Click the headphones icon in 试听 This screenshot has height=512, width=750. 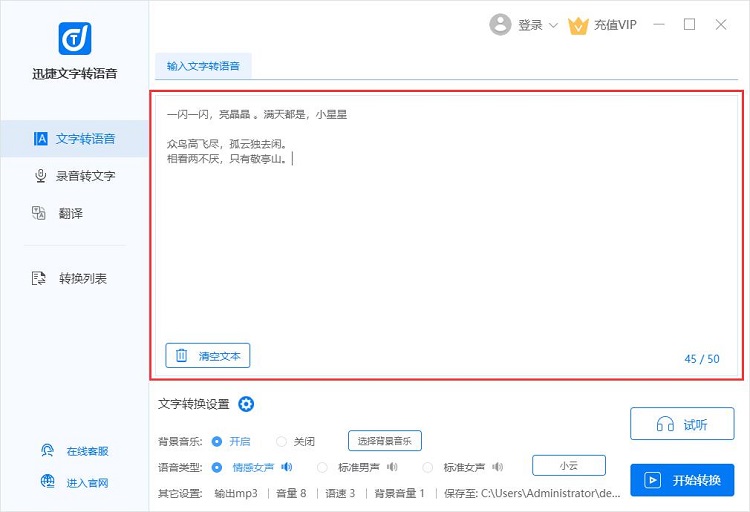pos(665,424)
